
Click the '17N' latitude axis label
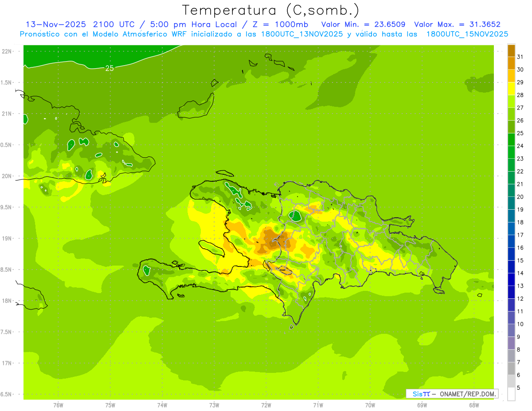pyautogui.click(x=7, y=363)
